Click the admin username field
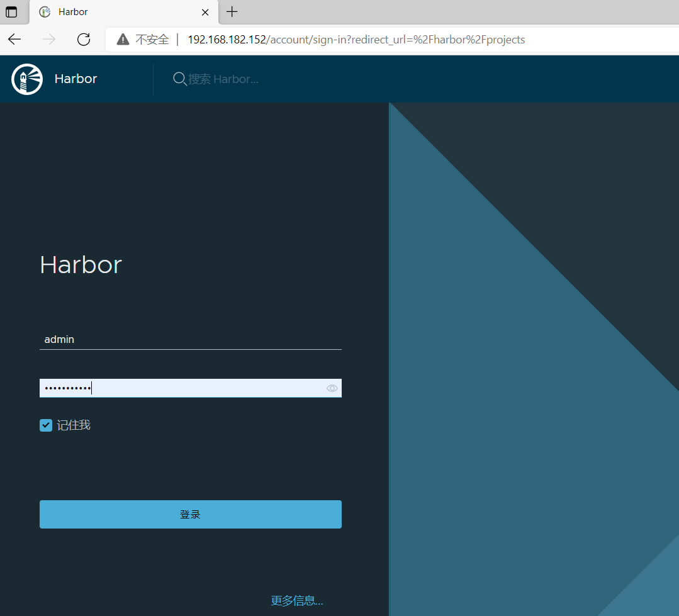 tap(191, 339)
